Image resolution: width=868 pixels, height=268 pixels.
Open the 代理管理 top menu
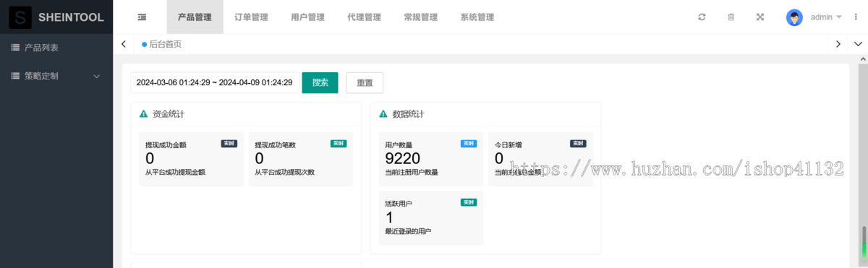(364, 17)
